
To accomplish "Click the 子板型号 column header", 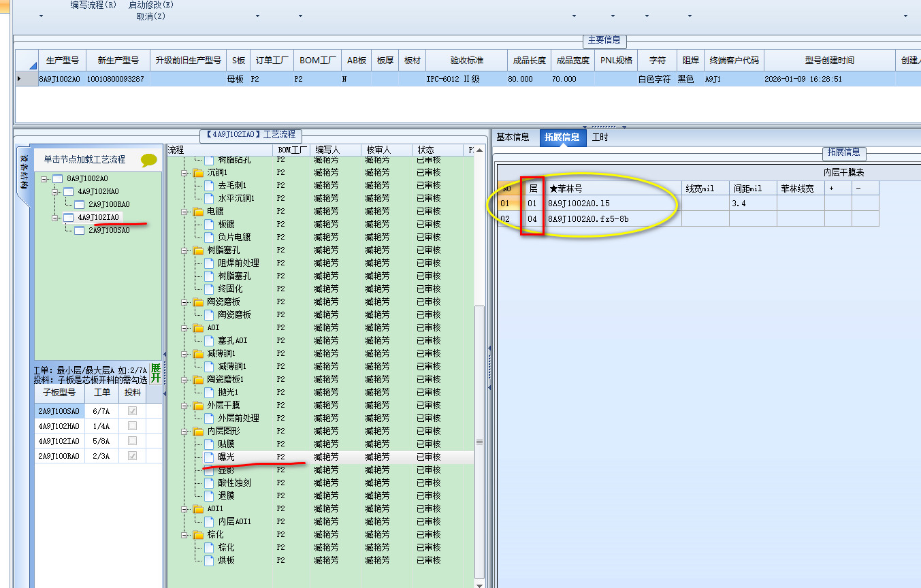I will tap(59, 393).
